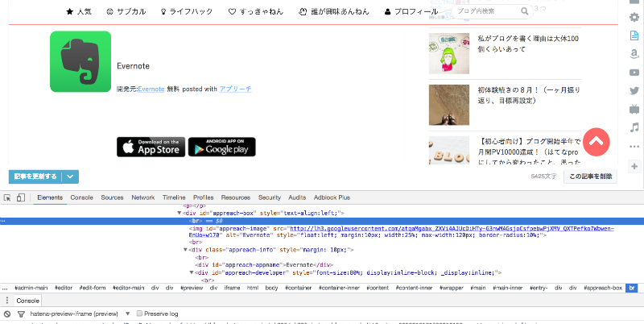Viewport: 644px width, 324px height.
Task: Select the iframe breadcrumb
Action: 232,289
